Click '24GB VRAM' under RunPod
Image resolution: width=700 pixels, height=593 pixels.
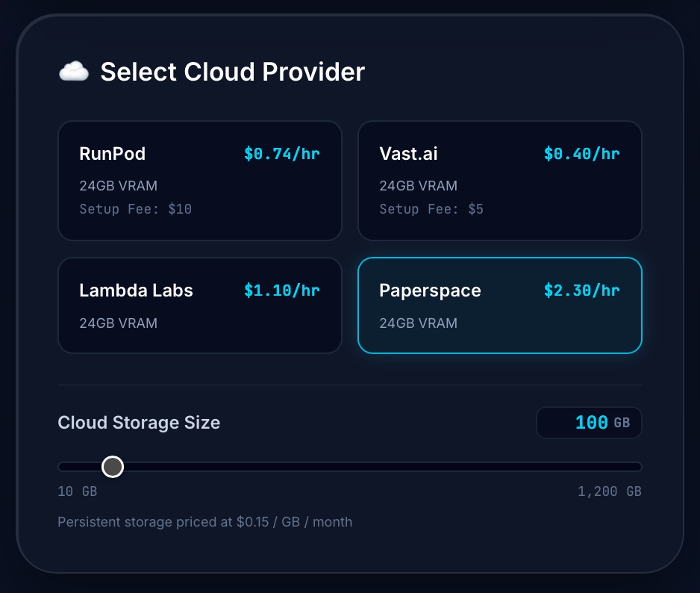[119, 185]
